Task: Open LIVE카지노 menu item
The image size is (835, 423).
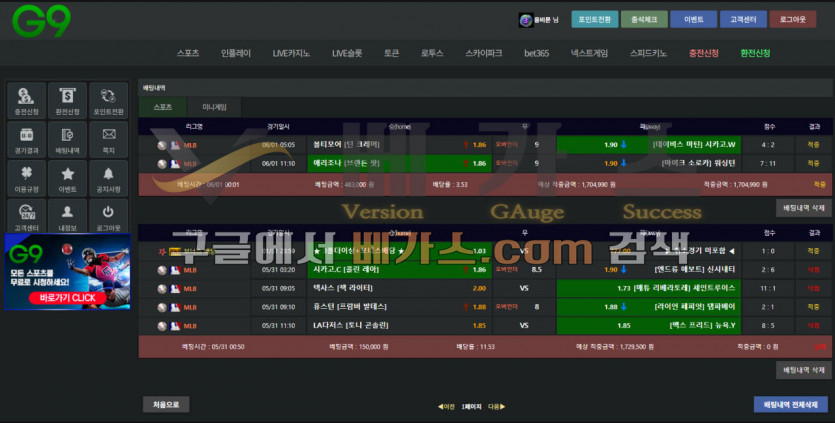Action: [x=291, y=53]
